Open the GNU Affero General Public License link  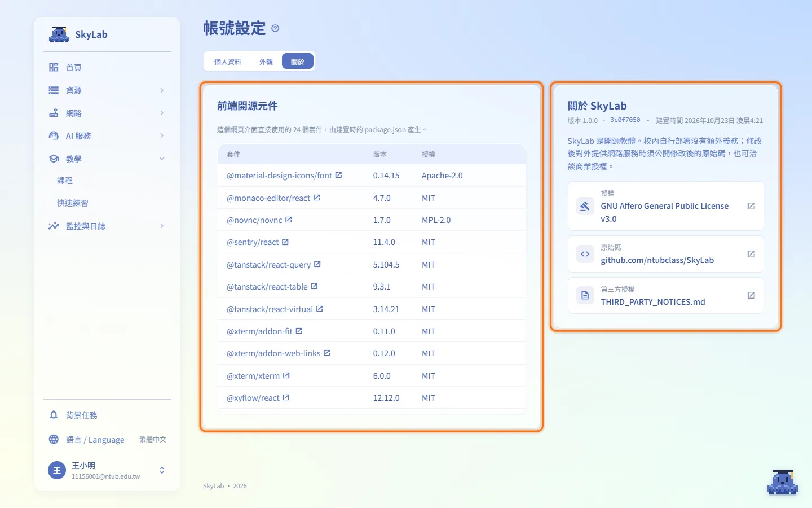coord(666,206)
